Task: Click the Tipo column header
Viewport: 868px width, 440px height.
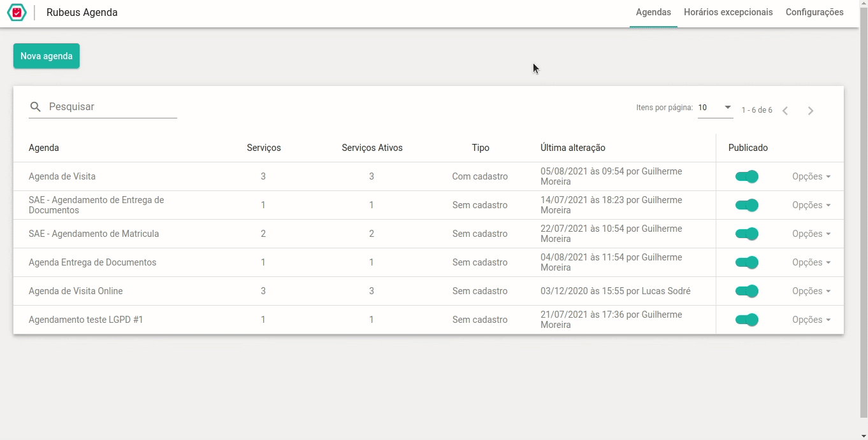Action: [x=481, y=148]
